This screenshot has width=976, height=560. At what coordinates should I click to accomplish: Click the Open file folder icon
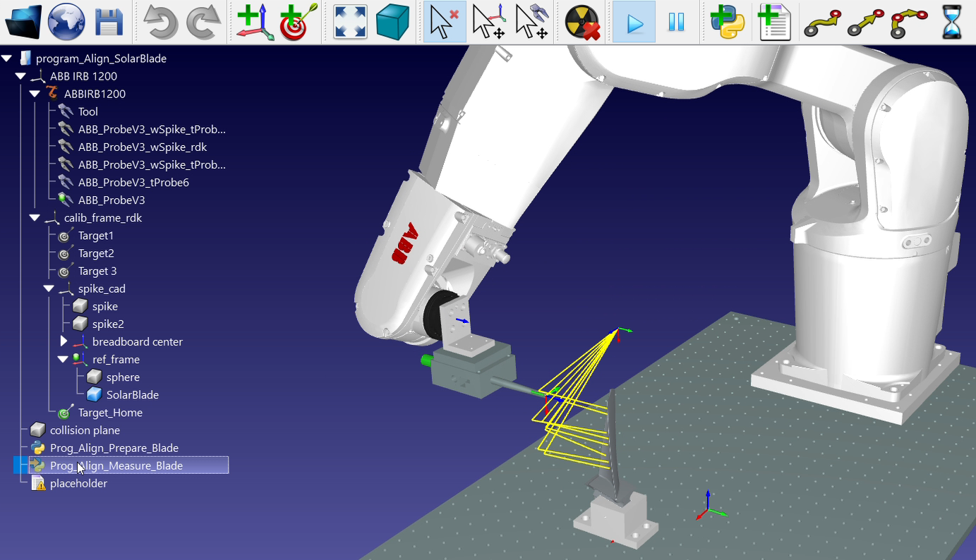click(23, 22)
